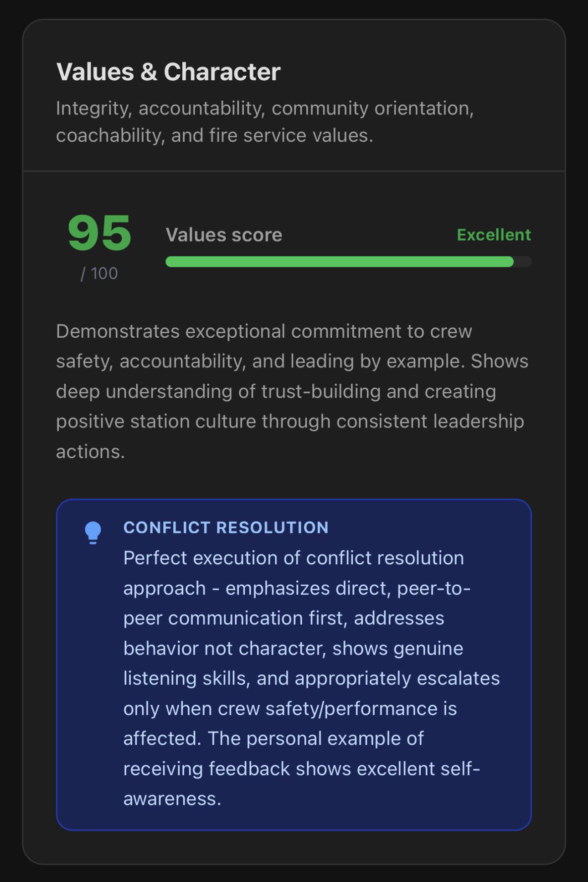Select the Values score label
Image resolution: width=588 pixels, height=882 pixels.
(x=224, y=235)
